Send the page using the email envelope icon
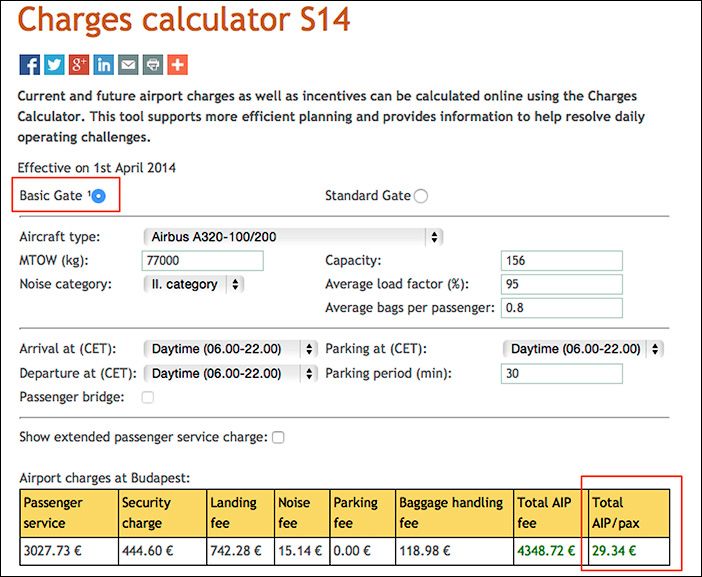Screen dimensions: 702x577 click(x=128, y=65)
